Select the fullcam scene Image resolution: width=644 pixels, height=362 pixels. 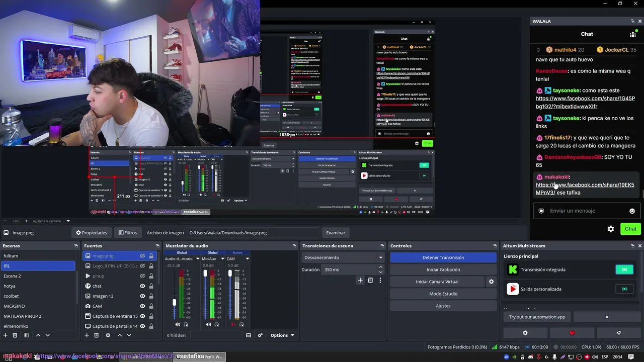[x=38, y=256]
